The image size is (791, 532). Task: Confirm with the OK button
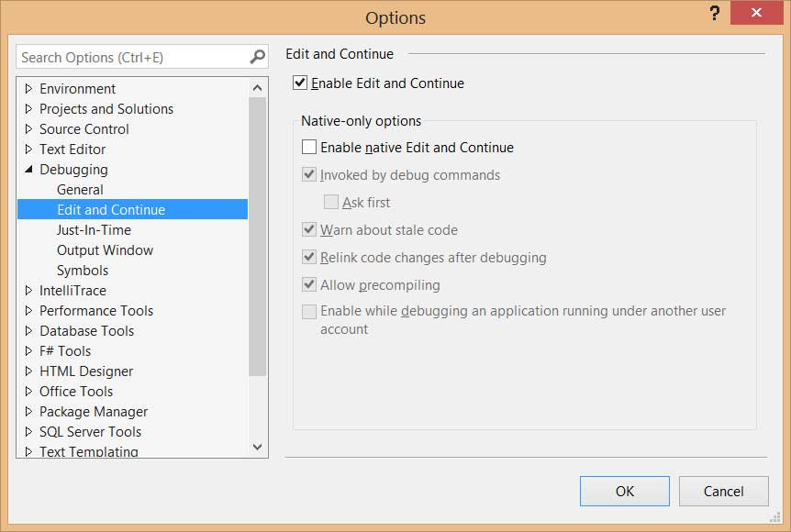[x=625, y=491]
